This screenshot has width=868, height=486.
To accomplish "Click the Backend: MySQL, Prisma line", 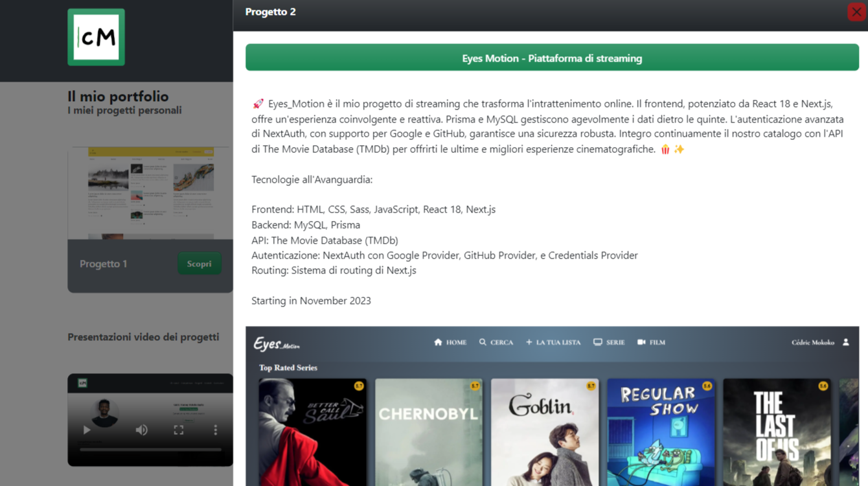I will (x=306, y=225).
